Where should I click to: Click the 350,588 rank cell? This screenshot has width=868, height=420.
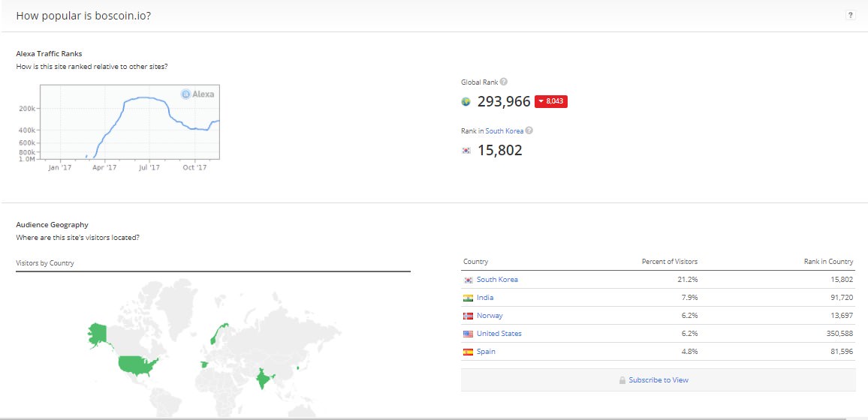[x=839, y=333]
